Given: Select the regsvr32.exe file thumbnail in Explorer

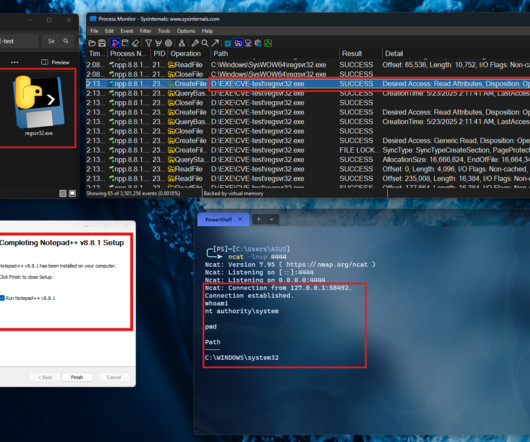Looking at the screenshot, I should 38,105.
